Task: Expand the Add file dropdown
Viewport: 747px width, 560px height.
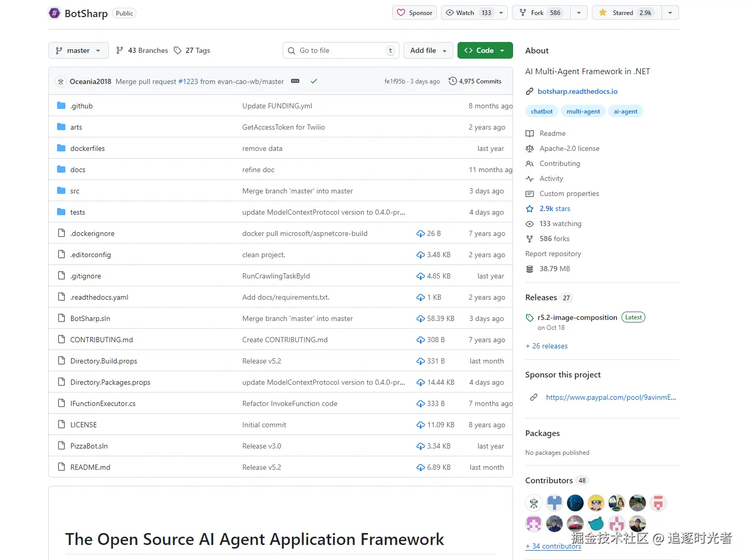Action: pos(428,51)
